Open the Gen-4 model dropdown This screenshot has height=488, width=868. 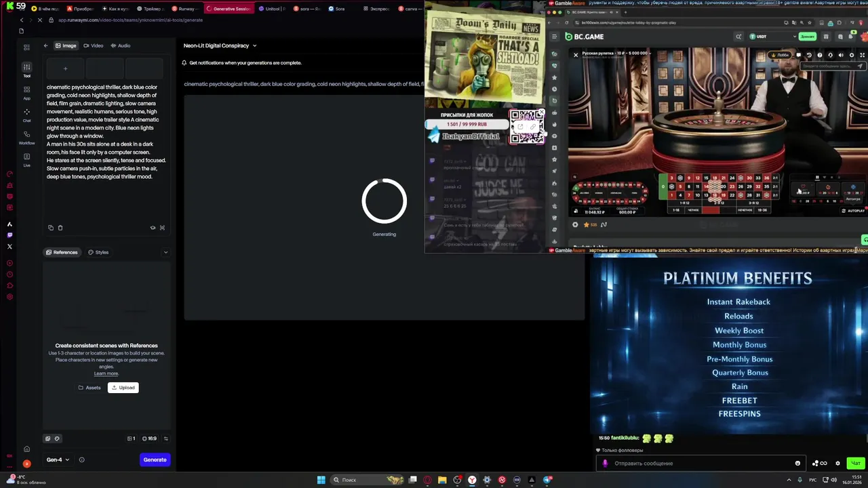(x=58, y=460)
